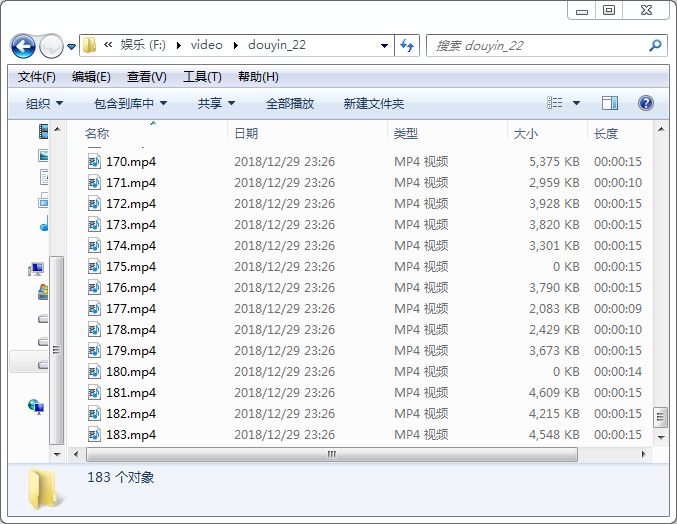Image resolution: width=677 pixels, height=524 pixels.
Task: Open Help with the blue question icon
Action: pyautogui.click(x=645, y=103)
